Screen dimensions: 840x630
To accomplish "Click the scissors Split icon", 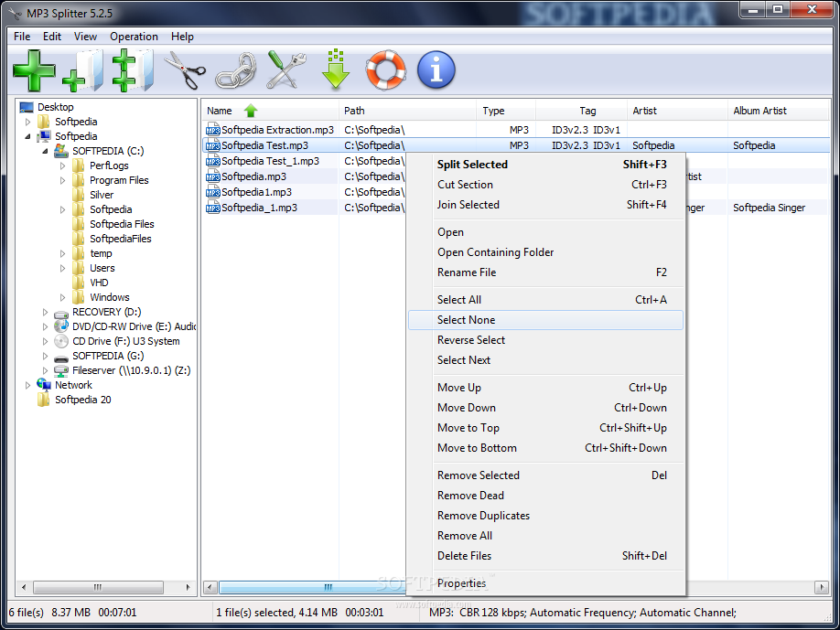I will [184, 70].
